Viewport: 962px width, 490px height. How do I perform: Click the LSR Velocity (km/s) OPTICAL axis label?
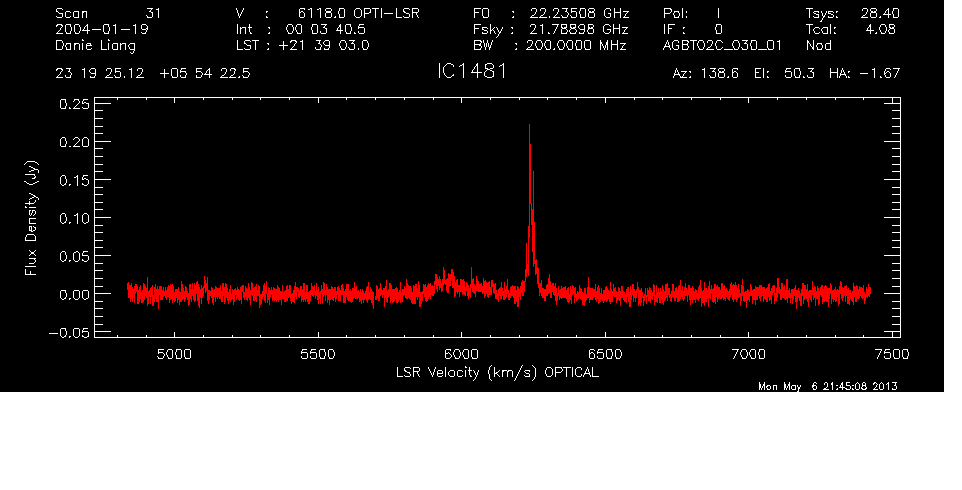coord(497,373)
